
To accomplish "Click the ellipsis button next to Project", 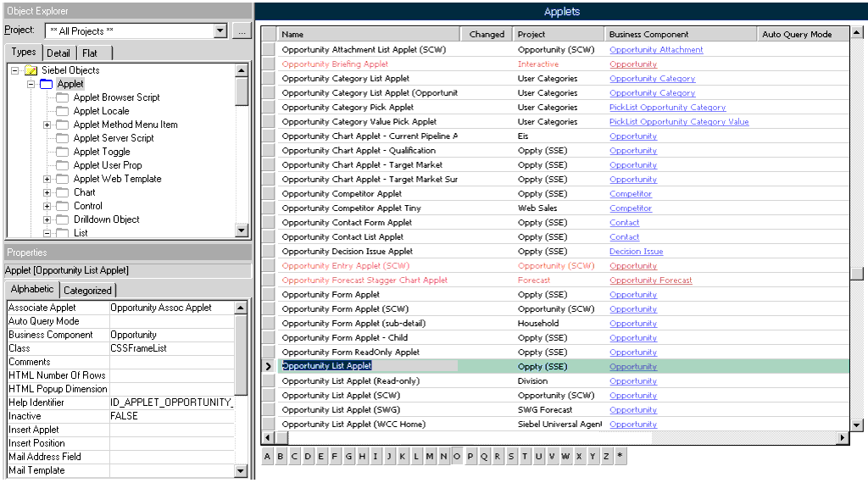I will point(242,31).
